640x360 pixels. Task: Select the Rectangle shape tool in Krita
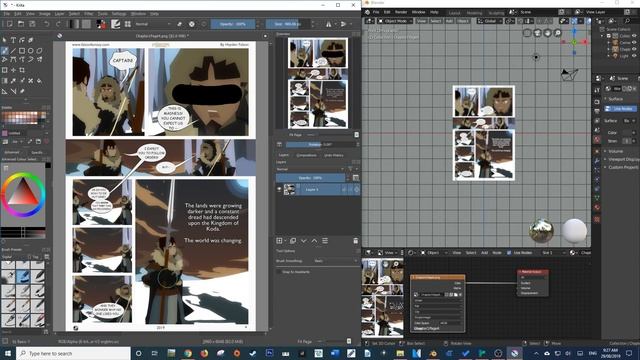tap(22, 51)
